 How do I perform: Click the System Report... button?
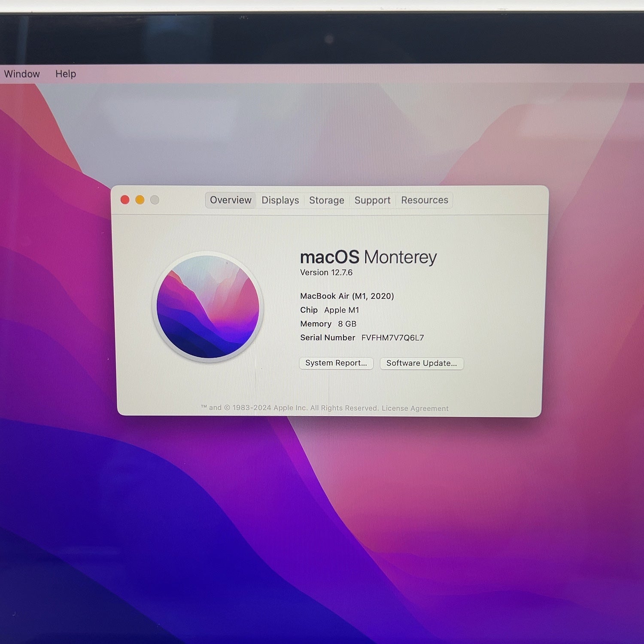336,363
